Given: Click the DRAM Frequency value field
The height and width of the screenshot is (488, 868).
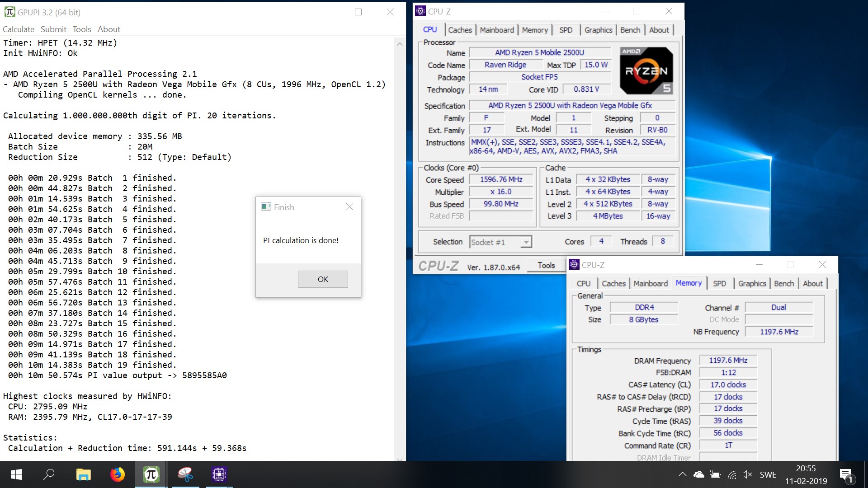Looking at the screenshot, I should [728, 361].
